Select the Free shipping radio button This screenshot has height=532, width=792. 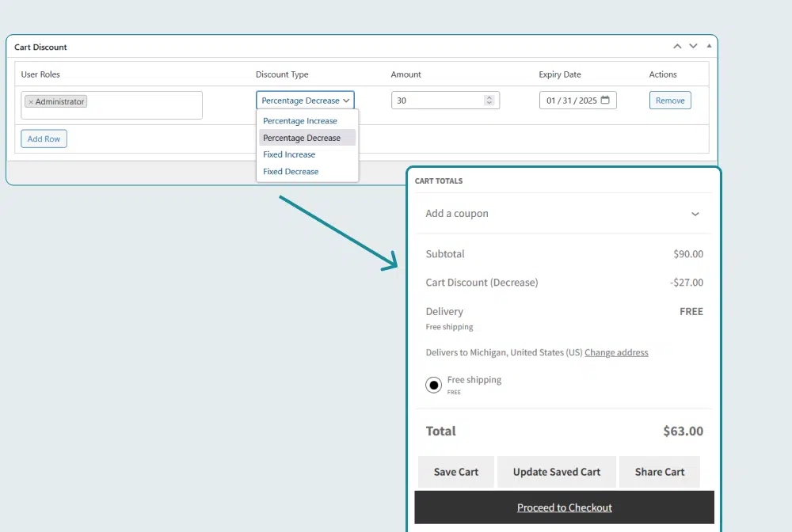point(434,386)
